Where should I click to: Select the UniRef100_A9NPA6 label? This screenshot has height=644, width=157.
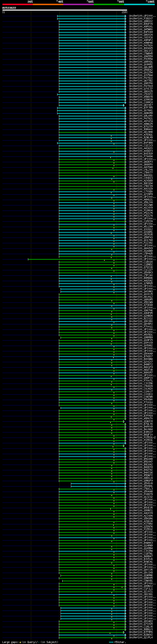tap(141, 43)
